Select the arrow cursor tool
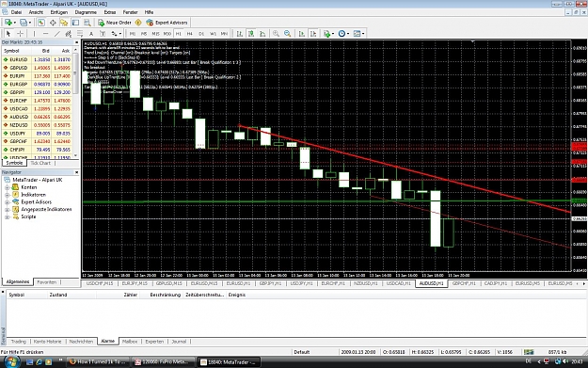This screenshot has height=368, width=588. [8, 34]
